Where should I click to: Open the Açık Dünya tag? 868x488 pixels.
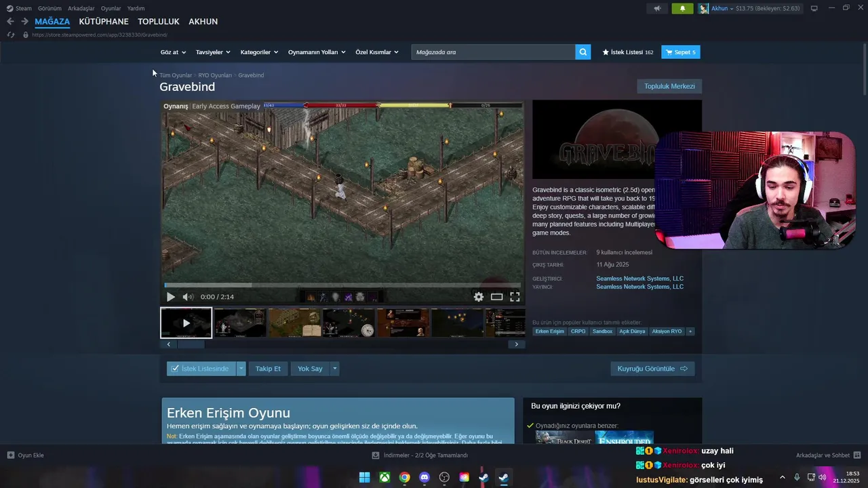(632, 331)
